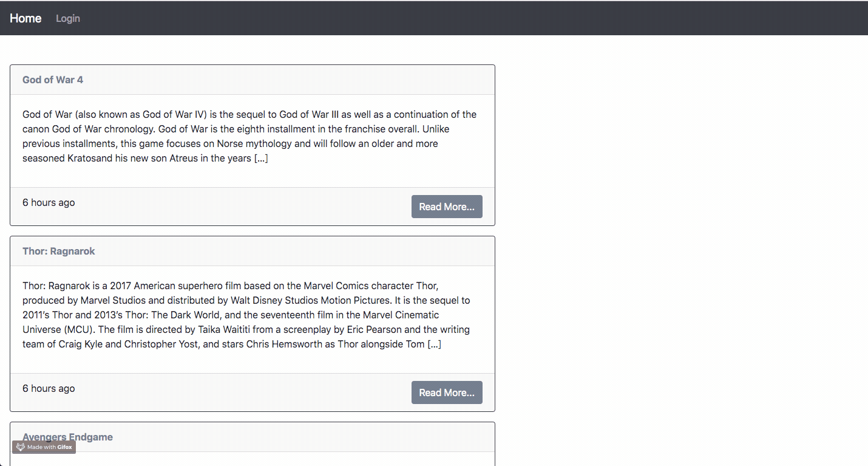The width and height of the screenshot is (868, 466).
Task: Click God of War post's 6 hours ago timestamp
Action: point(49,202)
